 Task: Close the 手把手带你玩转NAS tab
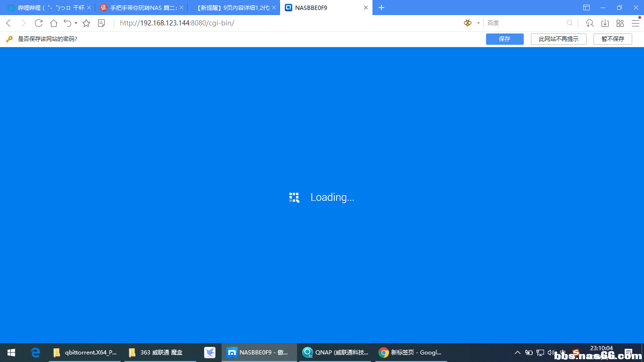182,8
